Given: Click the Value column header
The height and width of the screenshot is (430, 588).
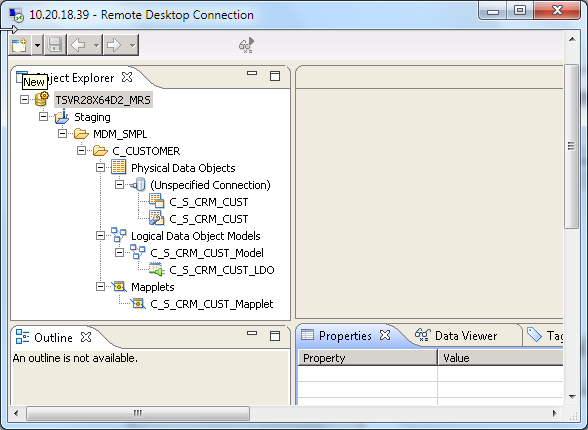Looking at the screenshot, I should coord(501,358).
